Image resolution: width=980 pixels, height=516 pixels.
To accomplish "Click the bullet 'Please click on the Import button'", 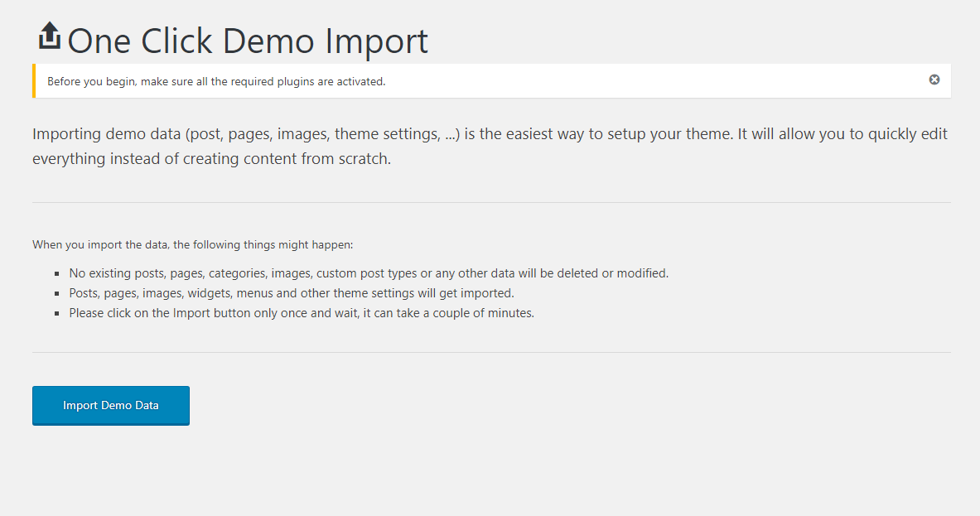I will pos(302,313).
